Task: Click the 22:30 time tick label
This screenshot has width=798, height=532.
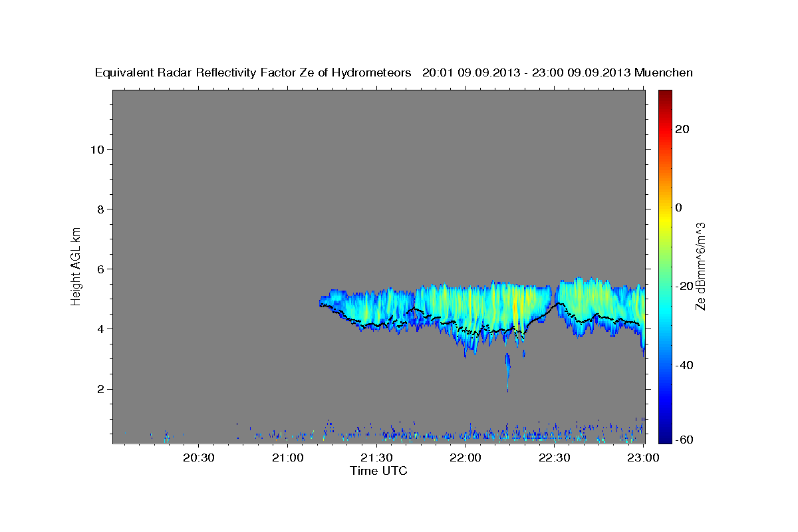Action: point(555,458)
